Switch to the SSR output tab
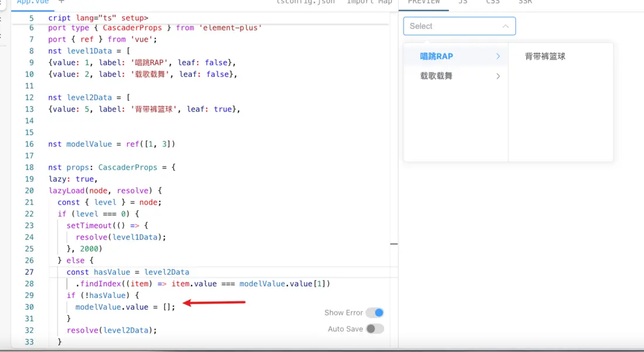Viewport: 644px width, 352px height. pos(526,2)
